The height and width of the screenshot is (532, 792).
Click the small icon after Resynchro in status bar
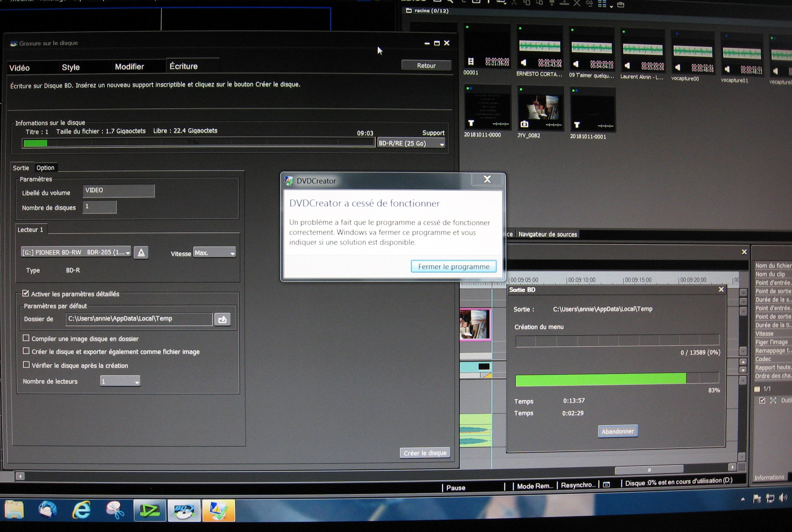click(x=606, y=485)
